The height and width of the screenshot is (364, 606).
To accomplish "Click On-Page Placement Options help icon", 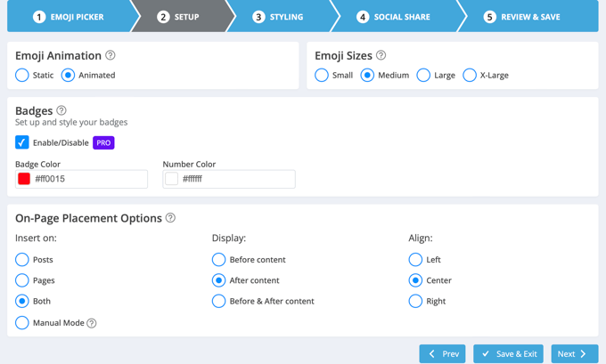I will 170,218.
